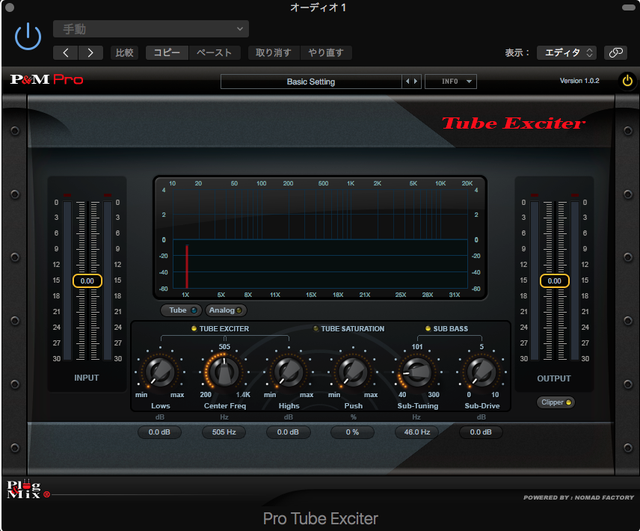The width and height of the screenshot is (640, 531).
Task: Click the Sub-Drive knob
Action: tap(481, 372)
